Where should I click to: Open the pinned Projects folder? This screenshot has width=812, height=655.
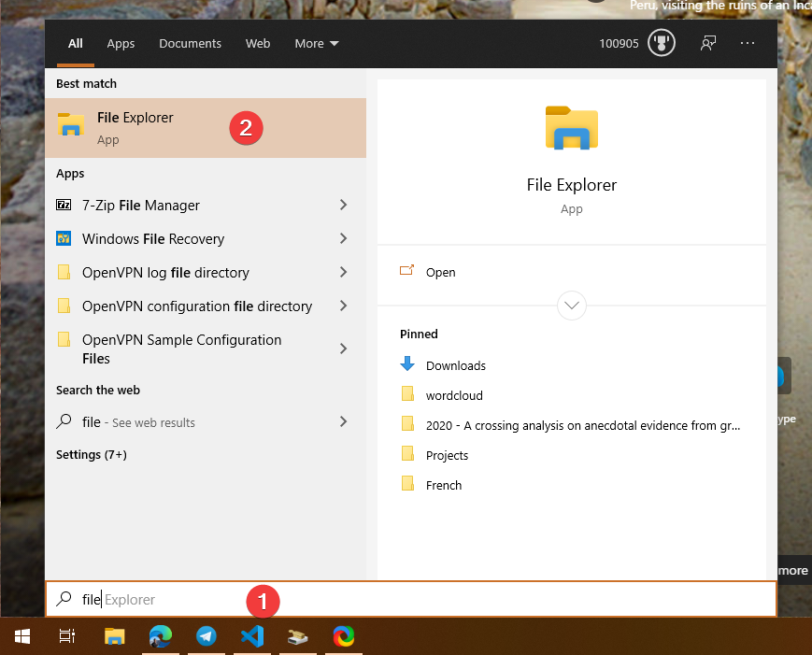click(447, 456)
